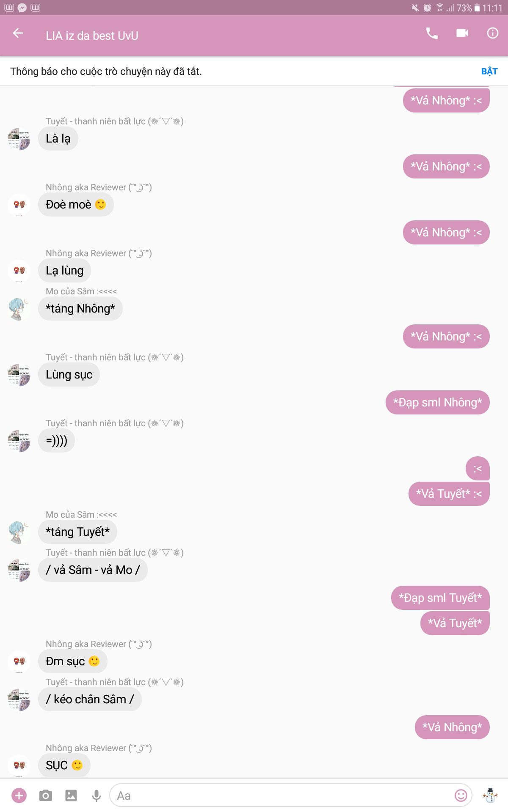This screenshot has width=508, height=812.
Task: Go back using the arrow icon
Action: tap(18, 33)
